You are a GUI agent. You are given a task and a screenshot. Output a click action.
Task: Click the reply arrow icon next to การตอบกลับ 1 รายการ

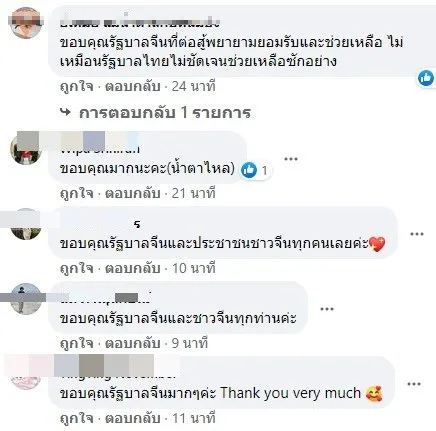point(66,112)
